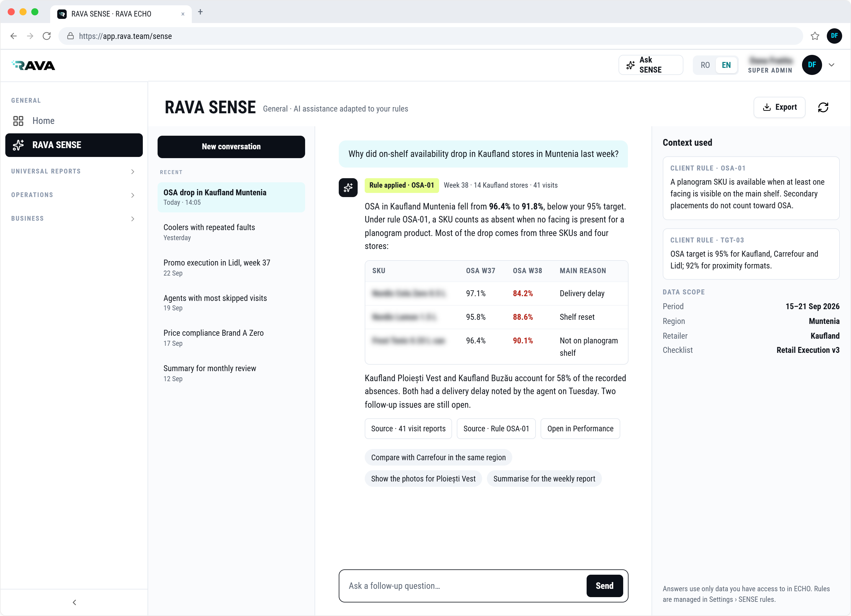The height and width of the screenshot is (616, 851).
Task: Select Show the photos for Ploiești Vest
Action: click(x=423, y=479)
